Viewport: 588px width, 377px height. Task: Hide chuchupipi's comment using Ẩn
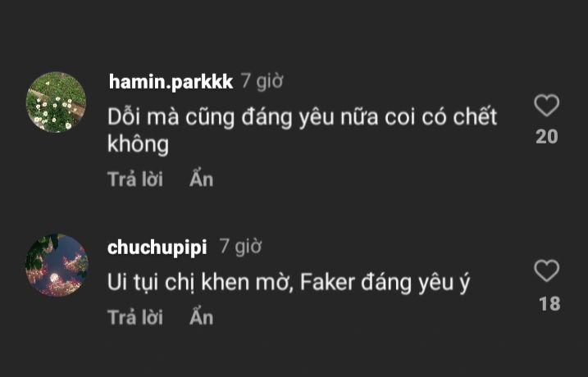pos(202,316)
